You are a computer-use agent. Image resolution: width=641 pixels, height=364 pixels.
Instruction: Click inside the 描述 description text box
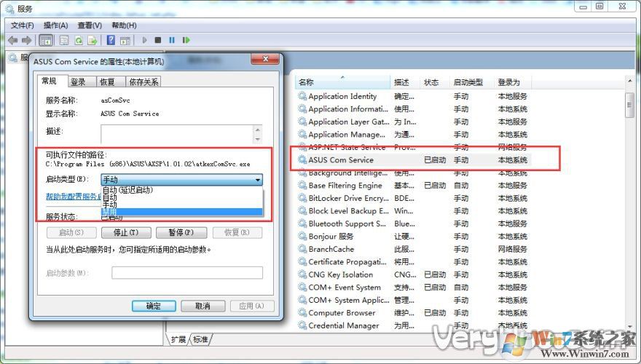[x=177, y=134]
